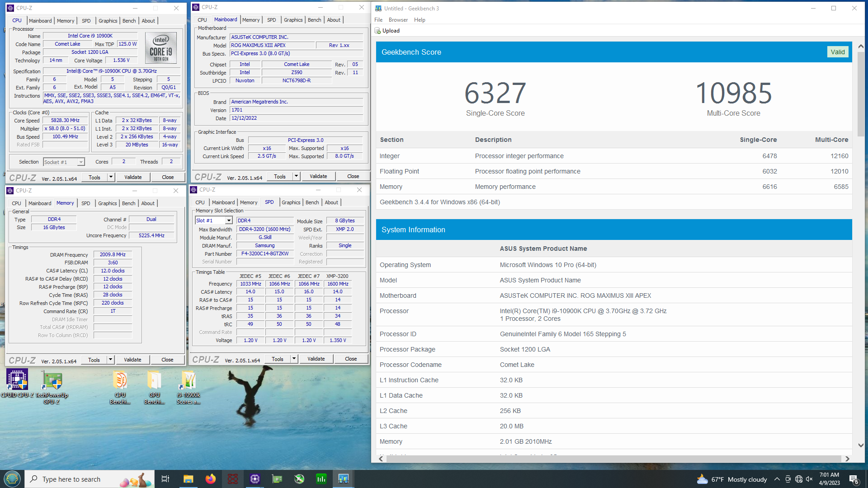Screen dimensions: 868x488
Task: Click Validate in the SPD tab window
Action: (x=316, y=359)
